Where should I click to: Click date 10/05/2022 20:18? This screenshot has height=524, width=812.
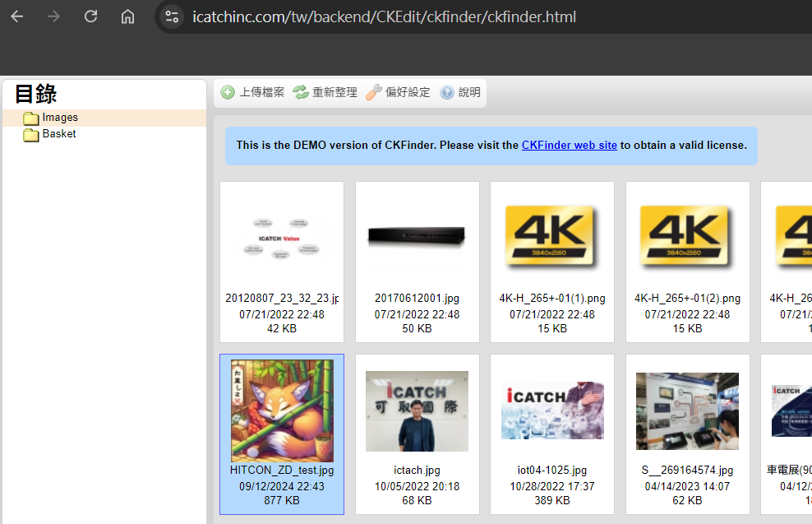417,486
